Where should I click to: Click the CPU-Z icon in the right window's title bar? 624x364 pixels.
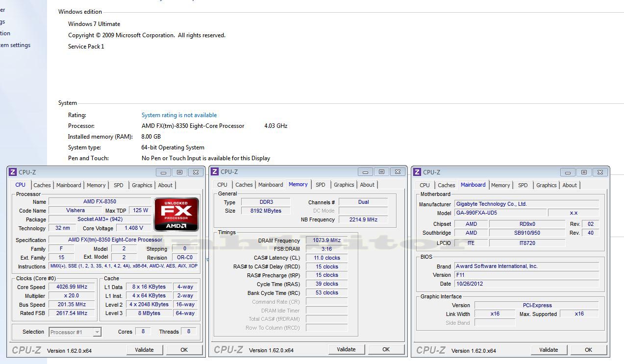pyautogui.click(x=417, y=172)
